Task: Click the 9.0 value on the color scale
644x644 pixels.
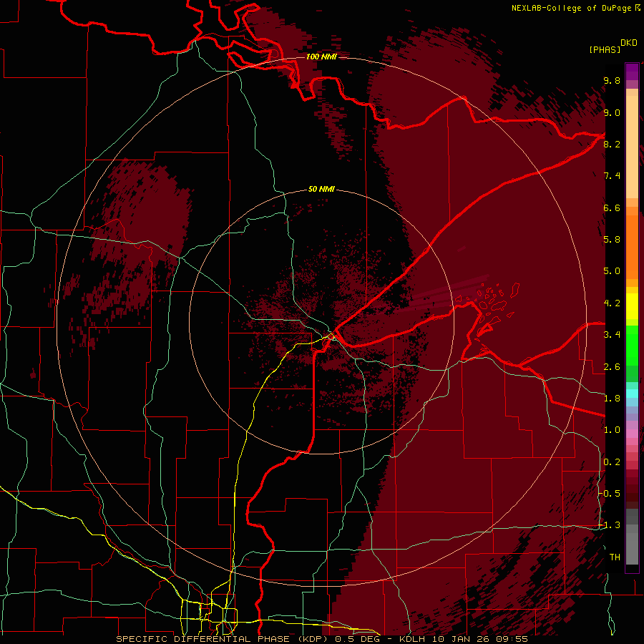Action: coord(612,112)
